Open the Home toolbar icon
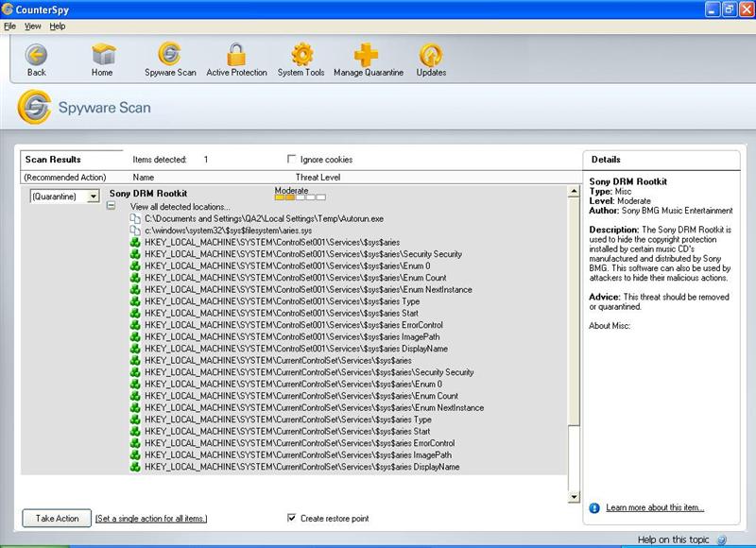756x548 pixels. [104, 55]
